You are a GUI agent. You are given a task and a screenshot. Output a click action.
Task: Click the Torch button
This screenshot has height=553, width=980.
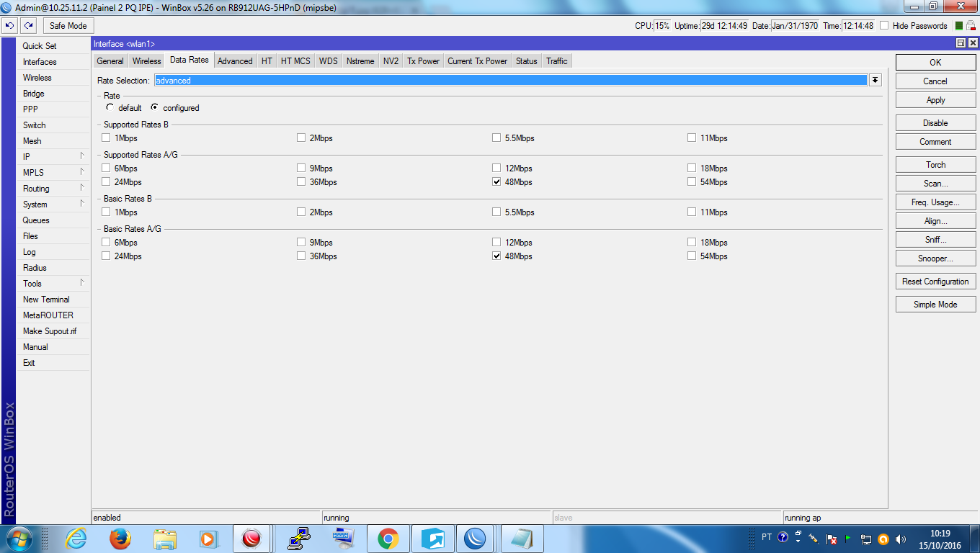[935, 165]
